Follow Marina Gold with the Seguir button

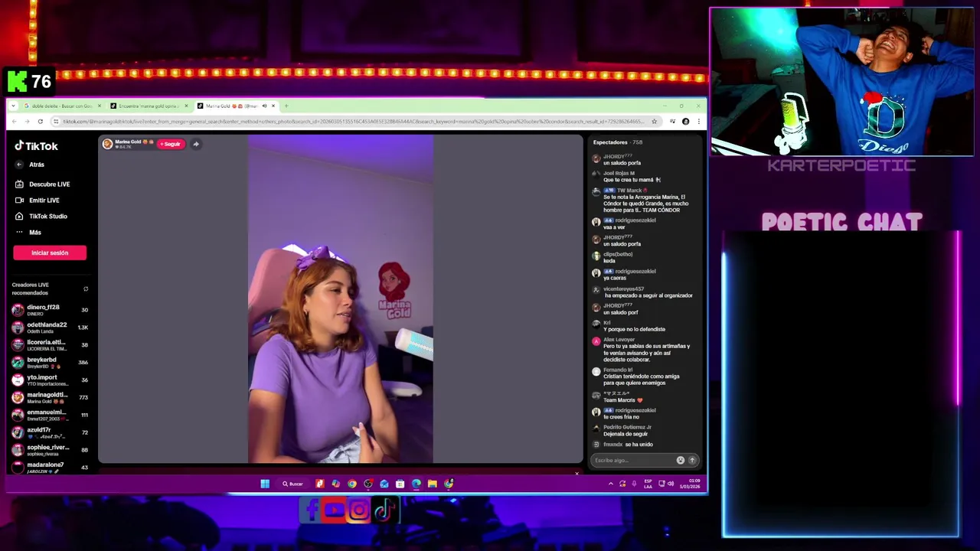pyautogui.click(x=171, y=144)
